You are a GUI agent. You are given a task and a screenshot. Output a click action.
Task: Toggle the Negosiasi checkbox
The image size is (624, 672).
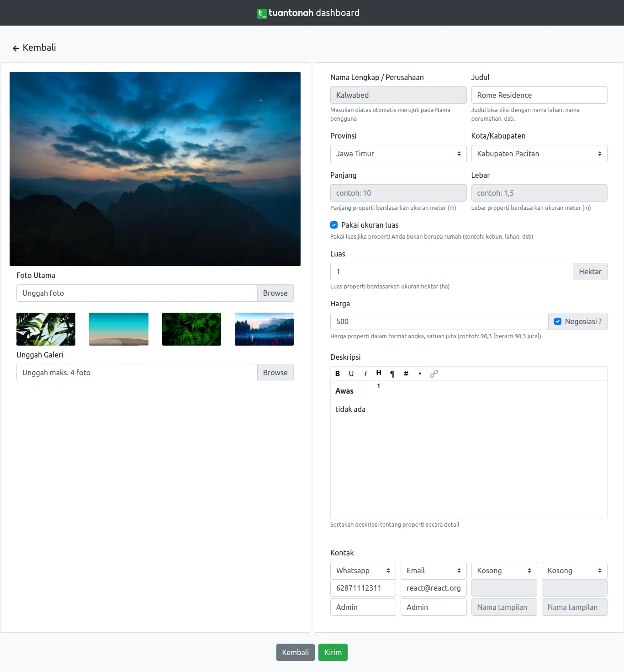558,321
